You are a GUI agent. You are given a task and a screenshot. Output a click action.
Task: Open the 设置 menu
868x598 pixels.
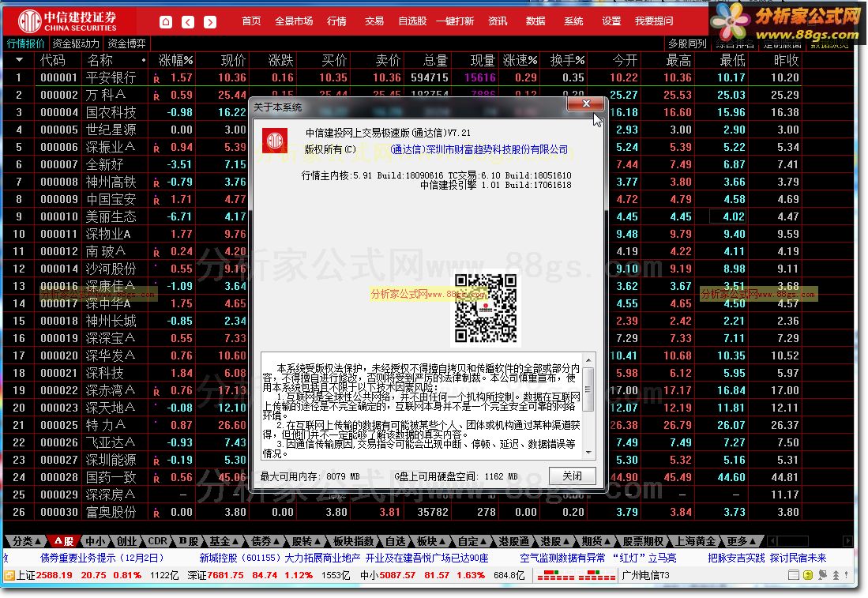click(x=611, y=21)
